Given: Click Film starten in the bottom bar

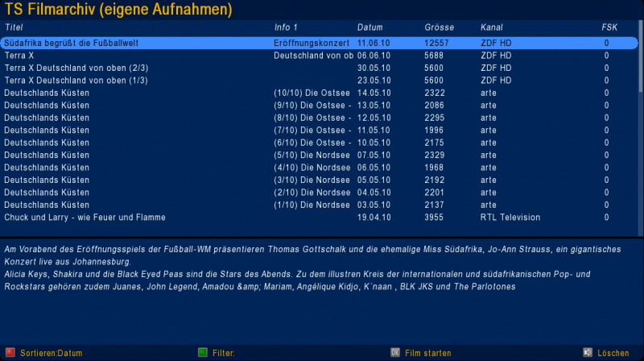Looking at the screenshot, I should click(x=428, y=353).
